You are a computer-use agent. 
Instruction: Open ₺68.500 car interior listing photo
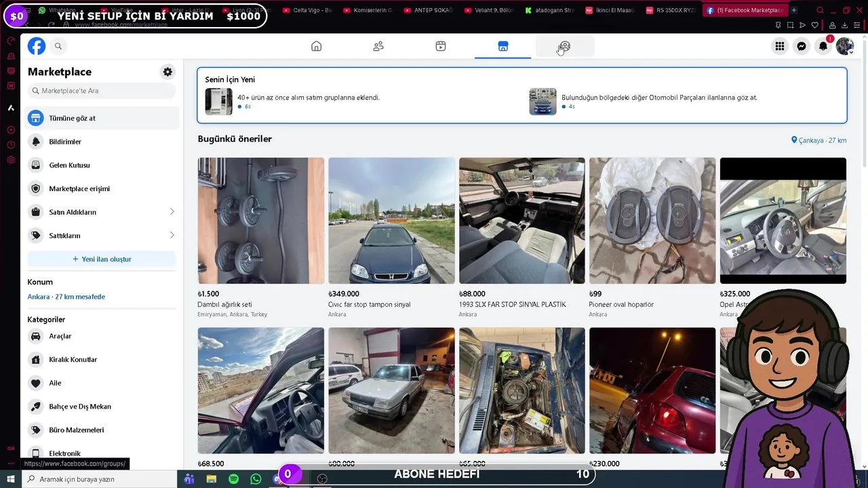click(x=261, y=391)
